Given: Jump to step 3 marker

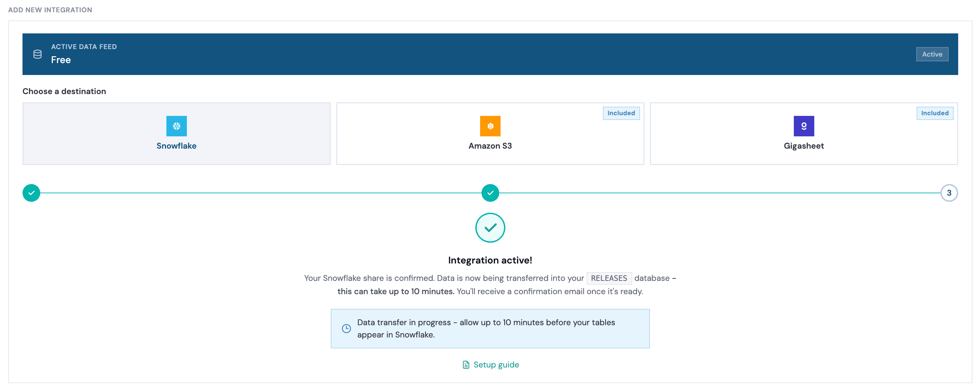Looking at the screenshot, I should pyautogui.click(x=949, y=193).
